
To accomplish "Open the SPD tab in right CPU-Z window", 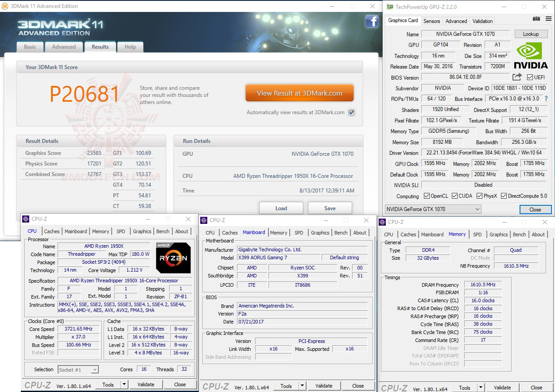I will pyautogui.click(x=477, y=234).
